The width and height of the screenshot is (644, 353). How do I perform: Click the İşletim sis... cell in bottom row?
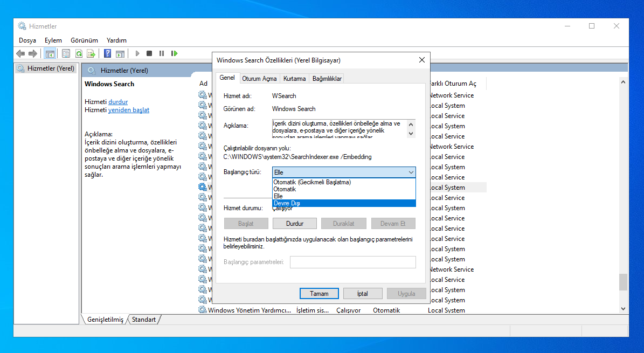[x=313, y=310]
